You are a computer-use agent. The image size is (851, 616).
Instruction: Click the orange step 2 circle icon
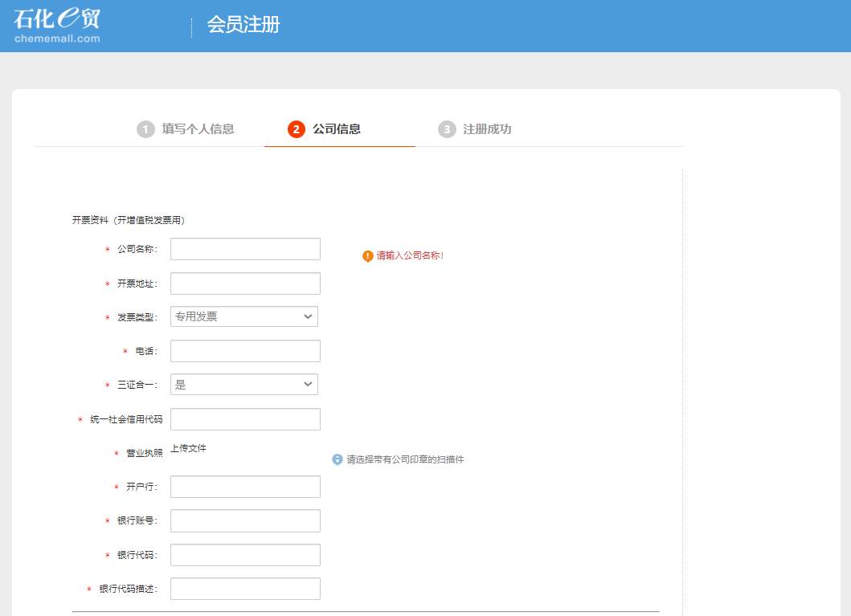pos(297,129)
